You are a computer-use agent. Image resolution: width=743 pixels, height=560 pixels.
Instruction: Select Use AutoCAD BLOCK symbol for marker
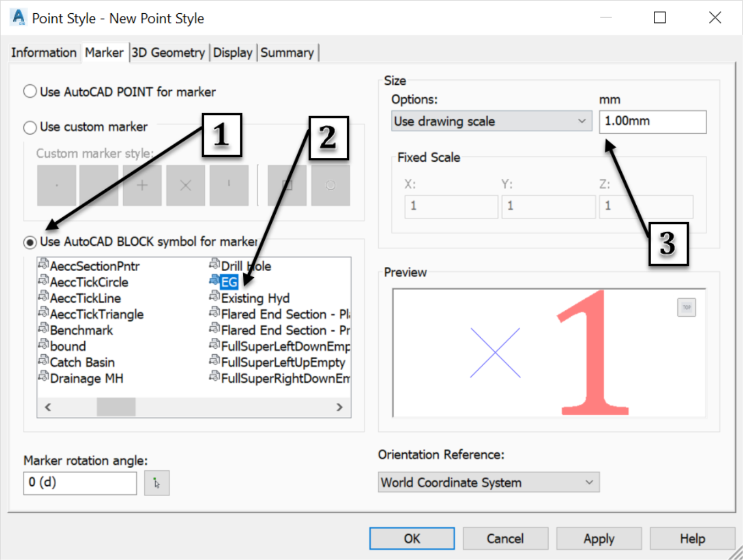tap(140, 242)
